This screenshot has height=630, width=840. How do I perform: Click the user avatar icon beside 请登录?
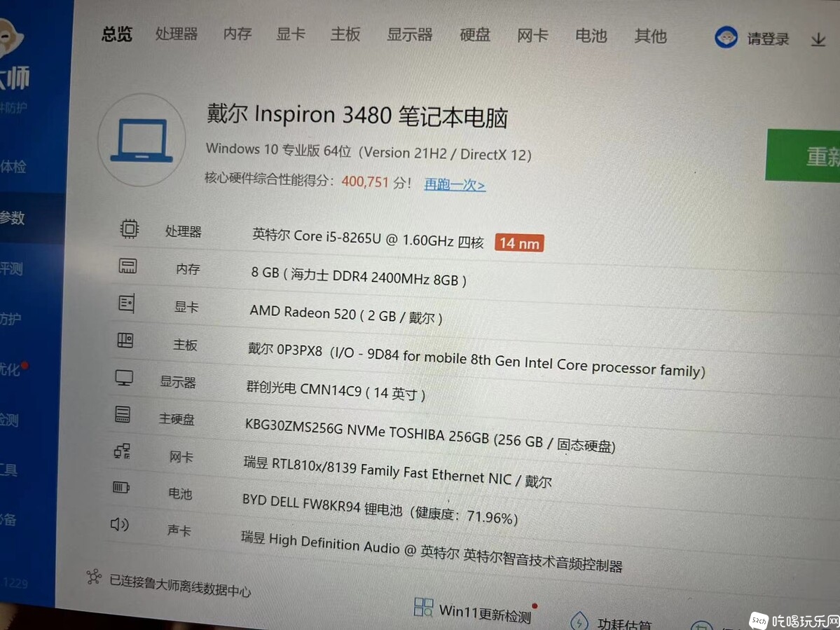click(727, 38)
